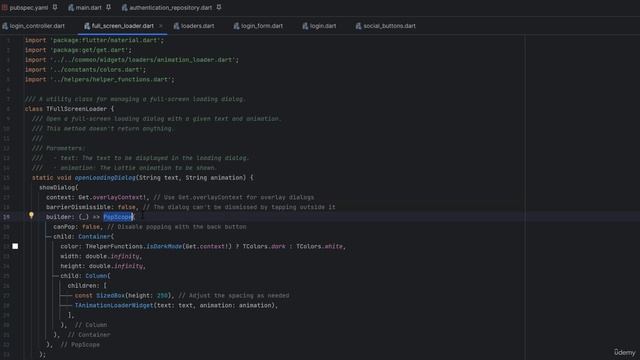This screenshot has width=640, height=360.
Task: Unpin the pubspec.yaml tab pin icon
Action: point(55,7)
